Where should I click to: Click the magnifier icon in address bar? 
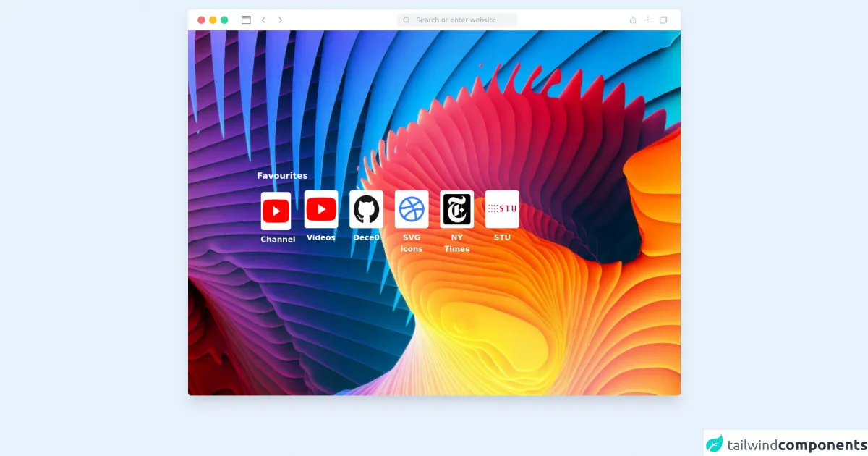pyautogui.click(x=407, y=20)
